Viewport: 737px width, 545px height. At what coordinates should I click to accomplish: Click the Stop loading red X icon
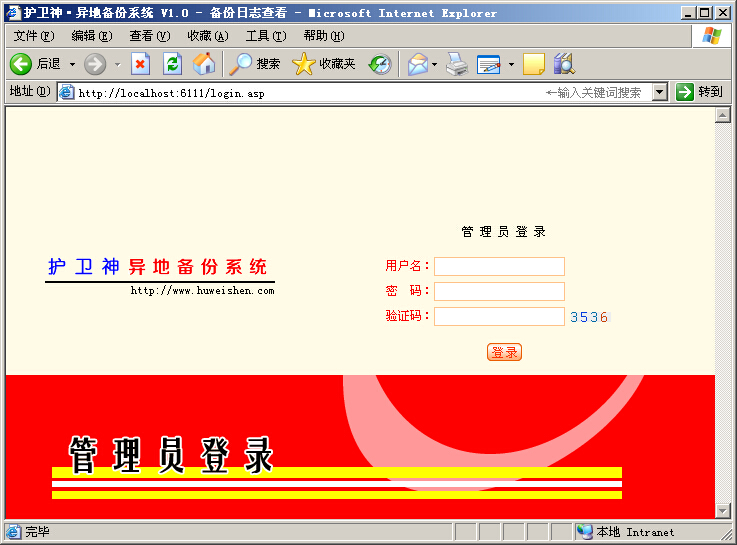coord(140,64)
